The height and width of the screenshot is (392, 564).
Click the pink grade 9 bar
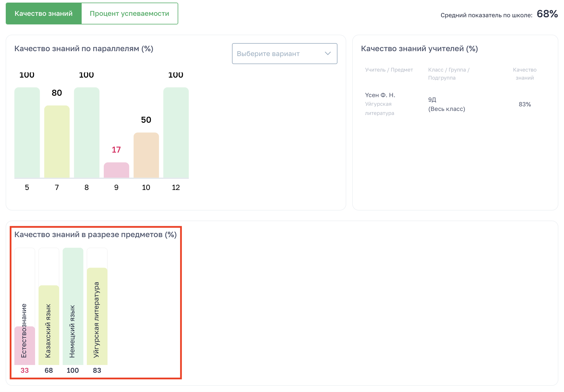116,170
